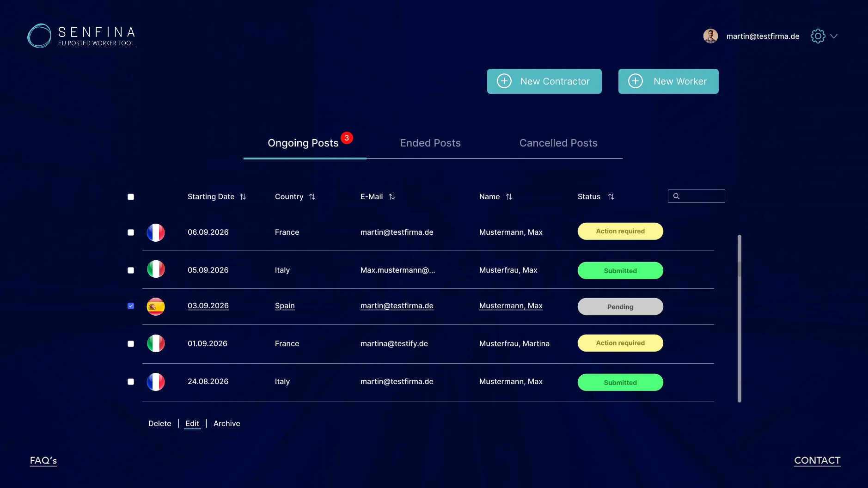Toggle the select-all checkbox in the table header
This screenshot has width=868, height=488.
coord(131,197)
